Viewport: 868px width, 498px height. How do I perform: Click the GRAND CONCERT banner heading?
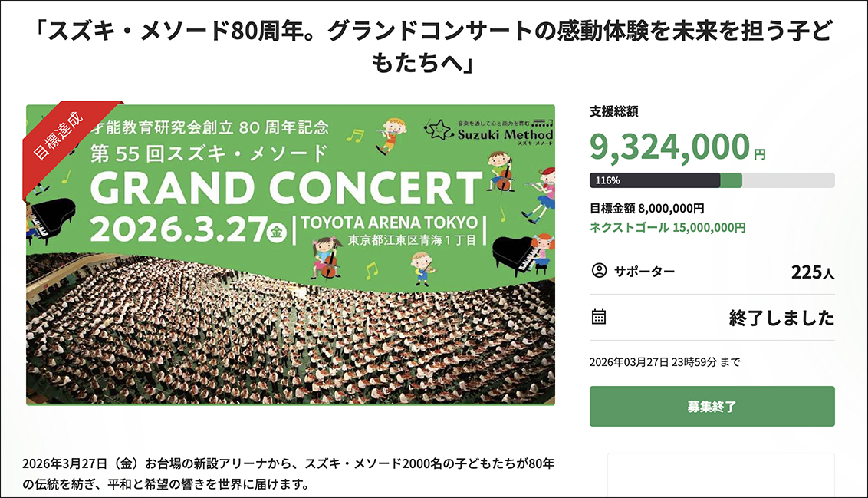285,186
